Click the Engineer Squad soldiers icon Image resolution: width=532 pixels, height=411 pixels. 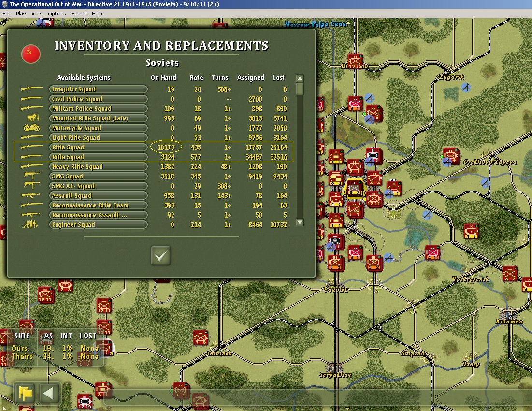(30, 224)
